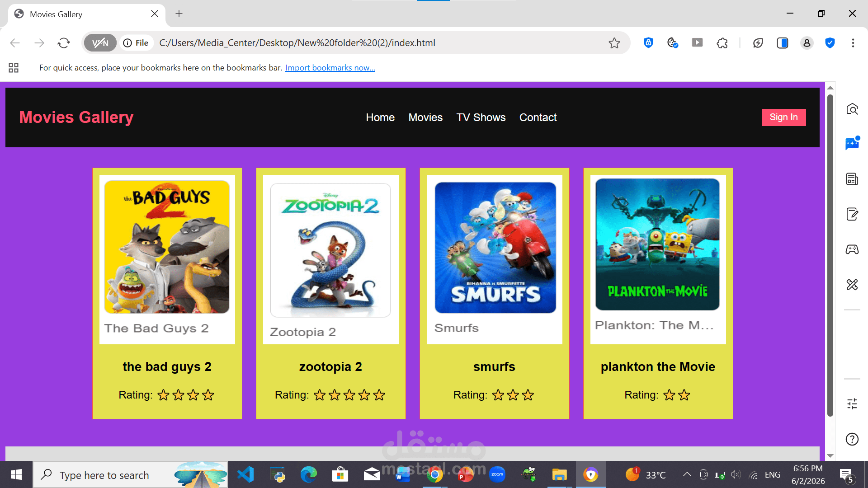
Task: Open The Bad Guys 2 poster
Action: point(167,259)
